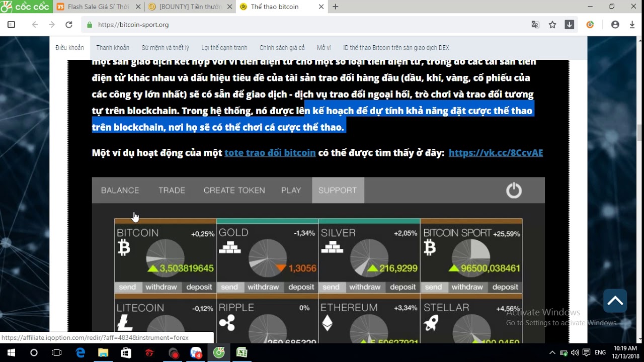Open the Thanh khoản menu item

click(x=113, y=48)
